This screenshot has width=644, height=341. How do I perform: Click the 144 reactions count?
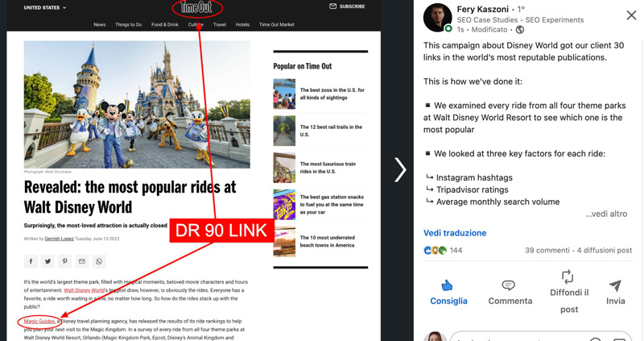(x=456, y=250)
